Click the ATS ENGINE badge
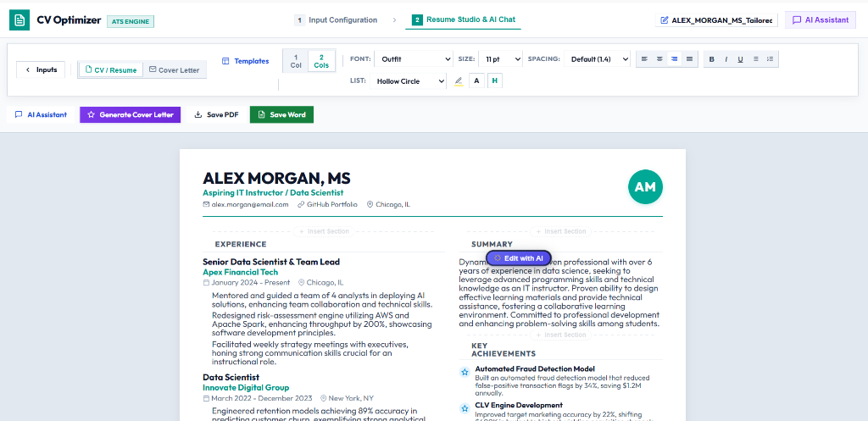The width and height of the screenshot is (868, 421). coord(131,21)
